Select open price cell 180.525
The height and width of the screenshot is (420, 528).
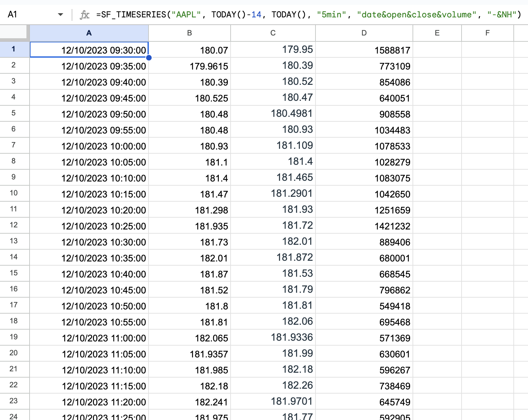[190, 98]
